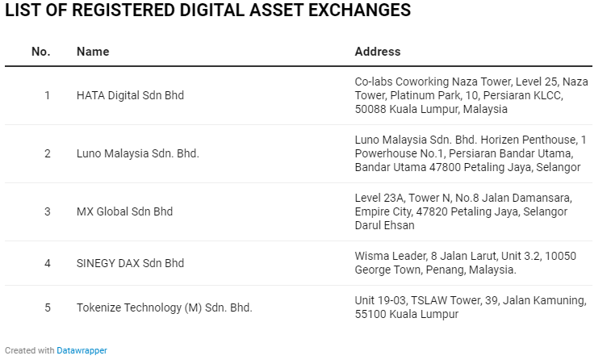
Task: Click the TSLAW Tower address cell
Action: pos(471,308)
